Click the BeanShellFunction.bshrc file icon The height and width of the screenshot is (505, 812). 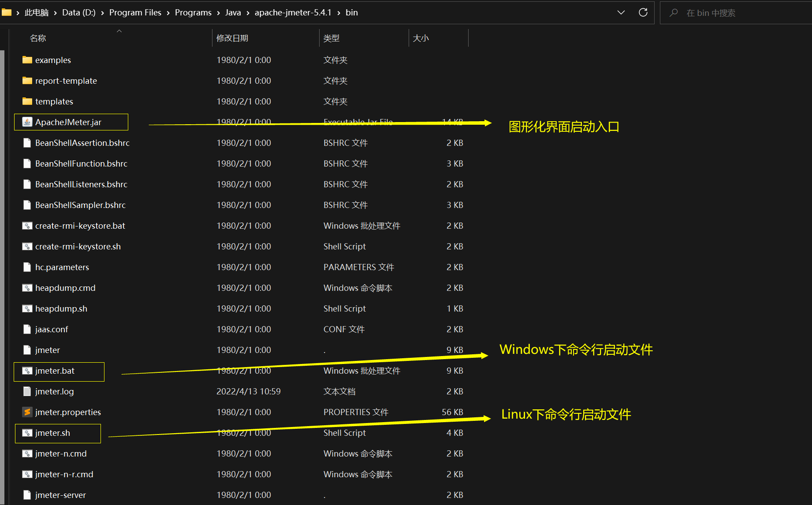tap(27, 163)
